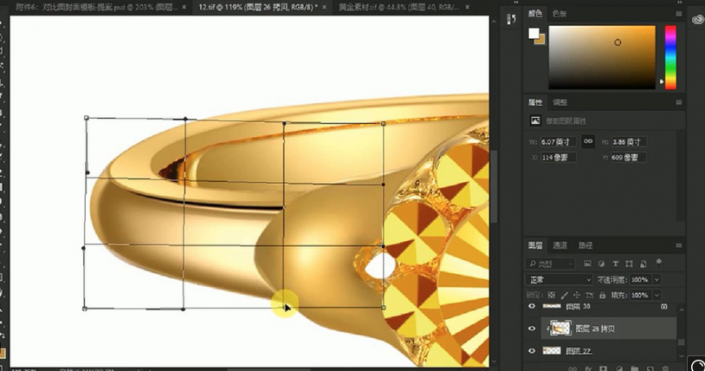Lock transparent pixels checkerboard icon

coord(552,295)
